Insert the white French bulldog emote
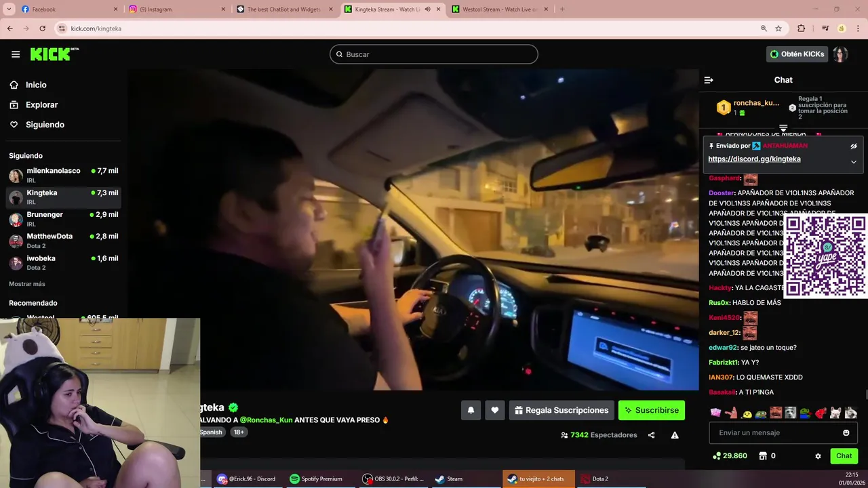Viewport: 868px width, 488px height. pos(835,413)
